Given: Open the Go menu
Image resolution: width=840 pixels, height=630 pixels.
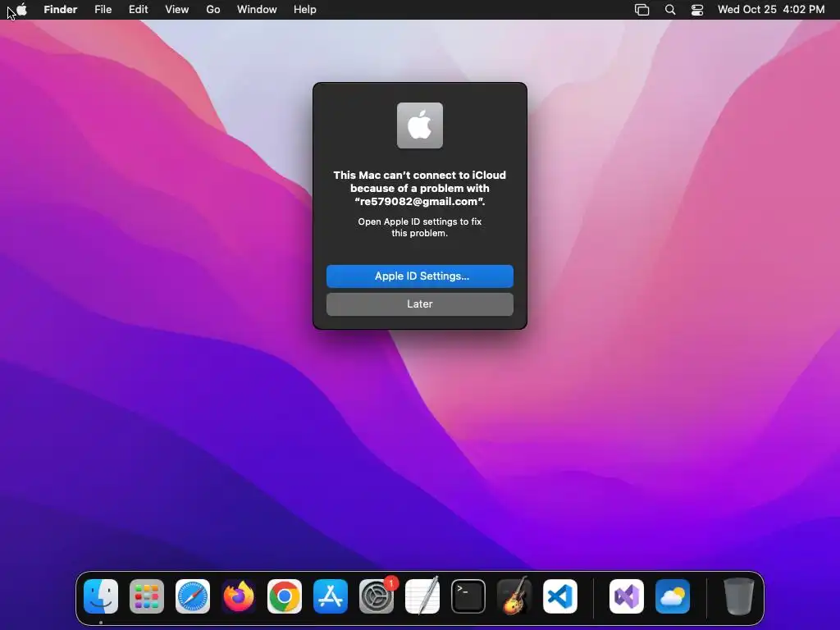Looking at the screenshot, I should 213,10.
